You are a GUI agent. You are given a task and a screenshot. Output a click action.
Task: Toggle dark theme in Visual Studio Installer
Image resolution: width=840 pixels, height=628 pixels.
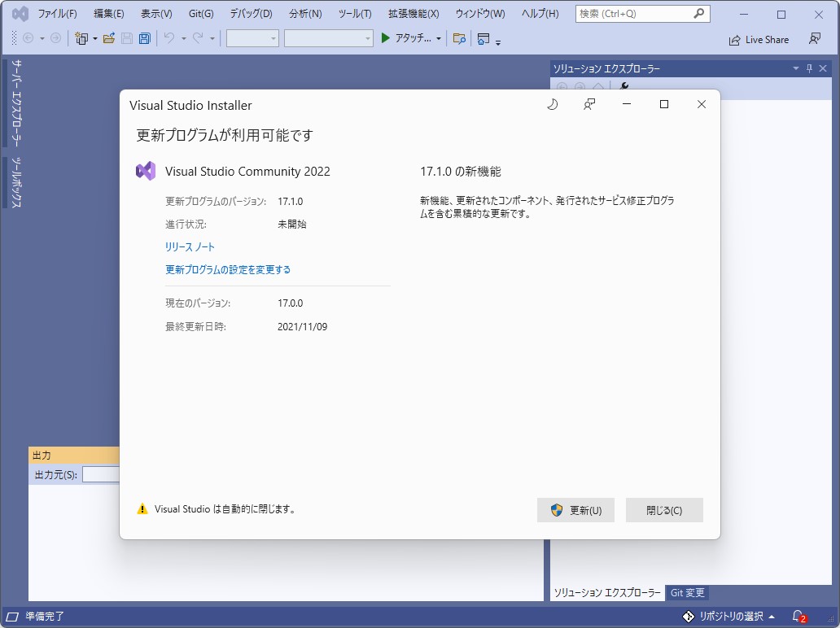pyautogui.click(x=552, y=104)
